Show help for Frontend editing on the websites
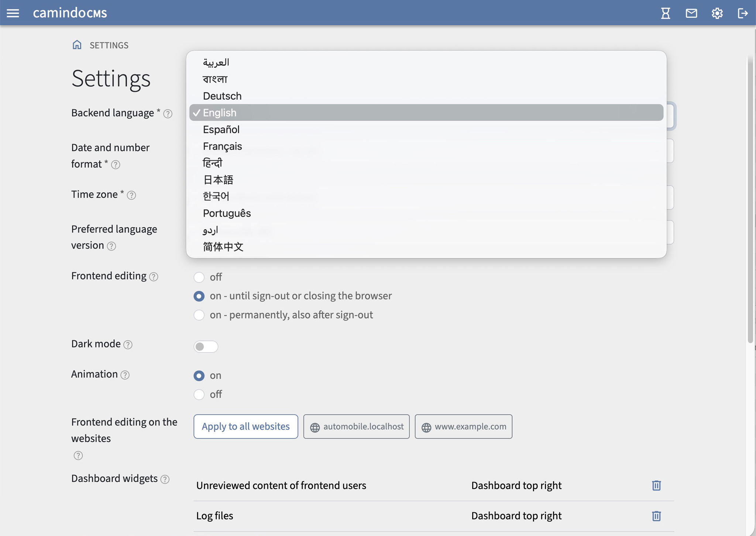 [78, 455]
